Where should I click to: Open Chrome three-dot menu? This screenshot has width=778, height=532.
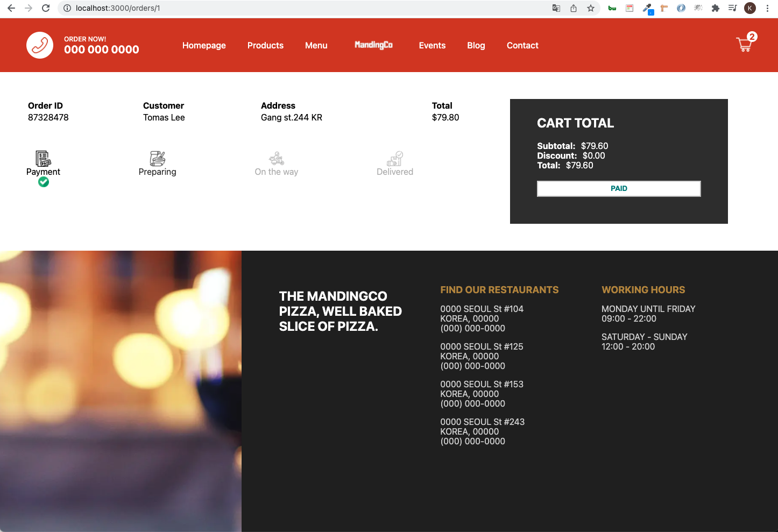point(767,8)
